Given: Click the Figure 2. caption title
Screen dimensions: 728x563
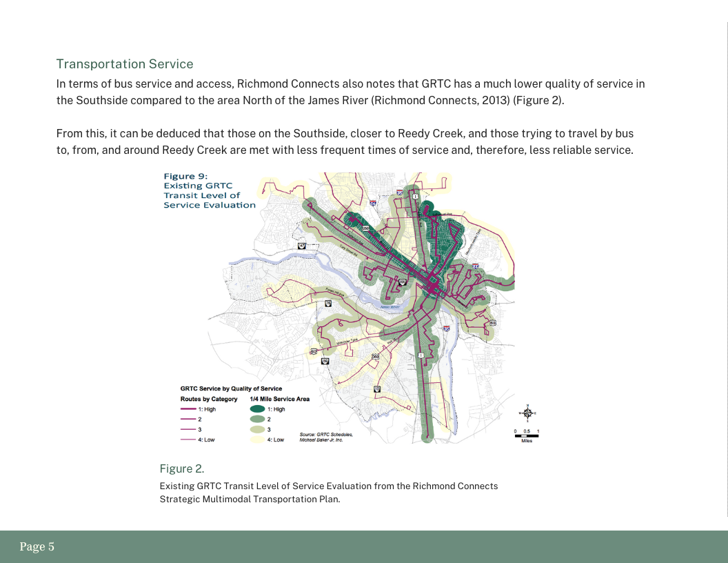Looking at the screenshot, I should pos(181,468).
